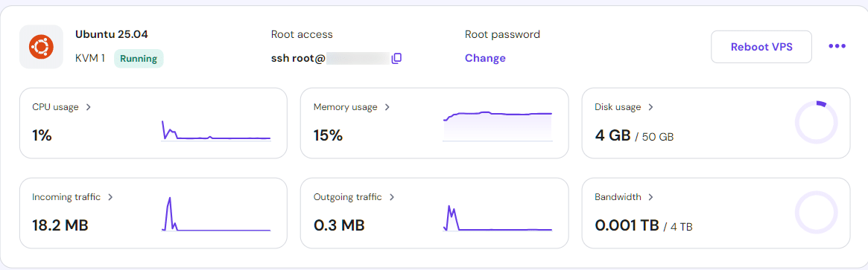Open Bandwidth details chevron
This screenshot has height=270, width=868.
(650, 197)
